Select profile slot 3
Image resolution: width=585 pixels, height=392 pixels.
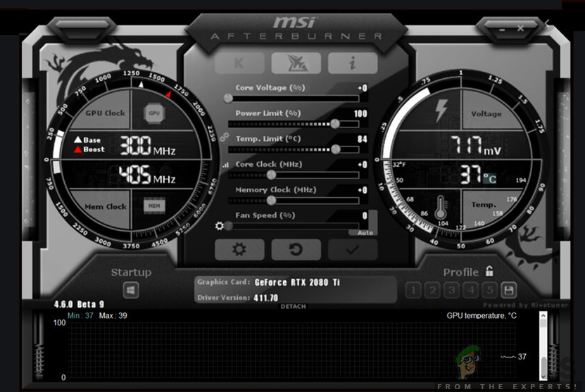pyautogui.click(x=452, y=290)
